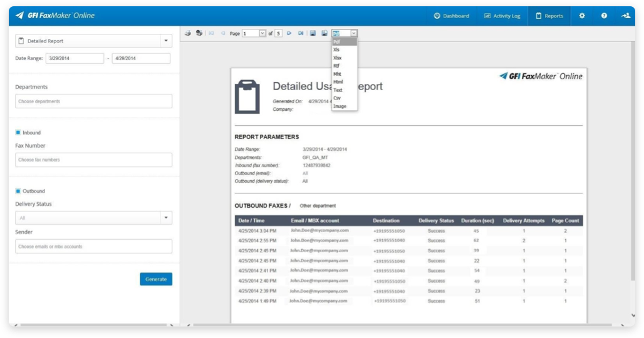Viewport: 644px width, 338px height.
Task: Click the left panel horizontal scrollbar
Action: coord(93,325)
